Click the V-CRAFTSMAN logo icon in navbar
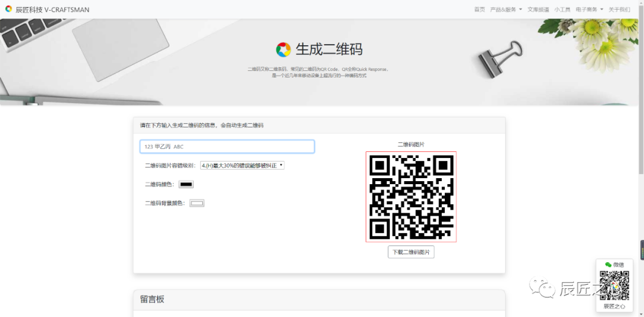The width and height of the screenshot is (644, 317). pos(8,9)
